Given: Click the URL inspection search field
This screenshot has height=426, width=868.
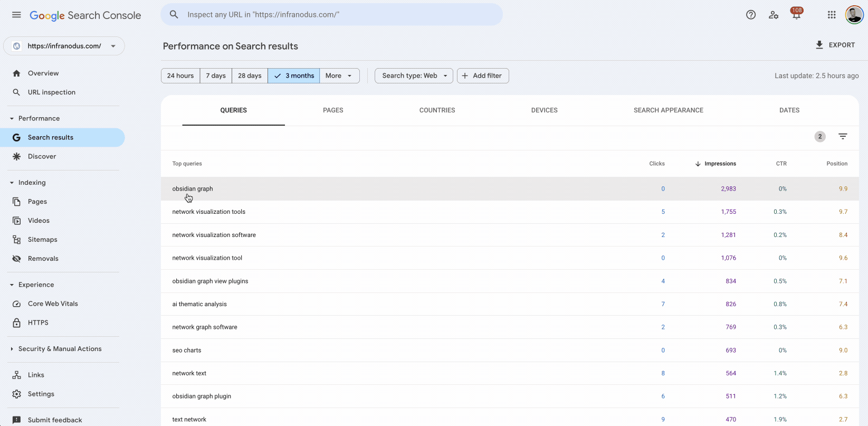Looking at the screenshot, I should [x=331, y=14].
